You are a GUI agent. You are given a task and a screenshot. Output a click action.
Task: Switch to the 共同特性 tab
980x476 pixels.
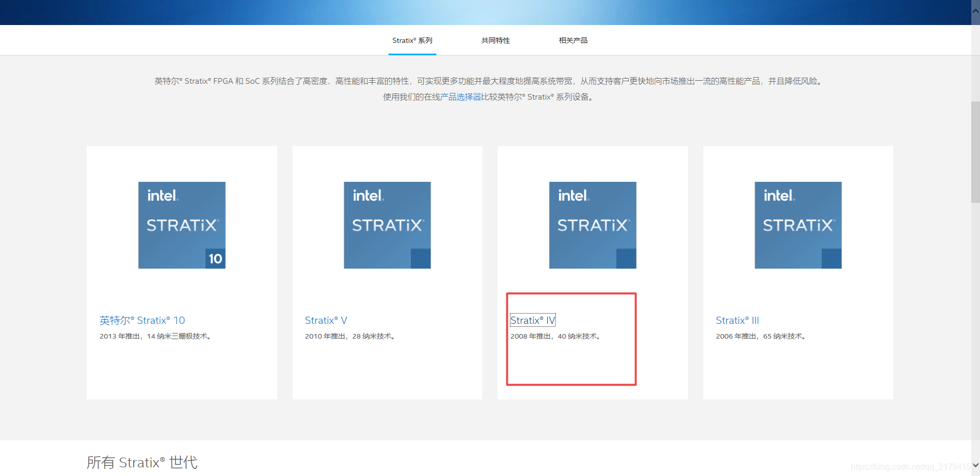tap(496, 40)
